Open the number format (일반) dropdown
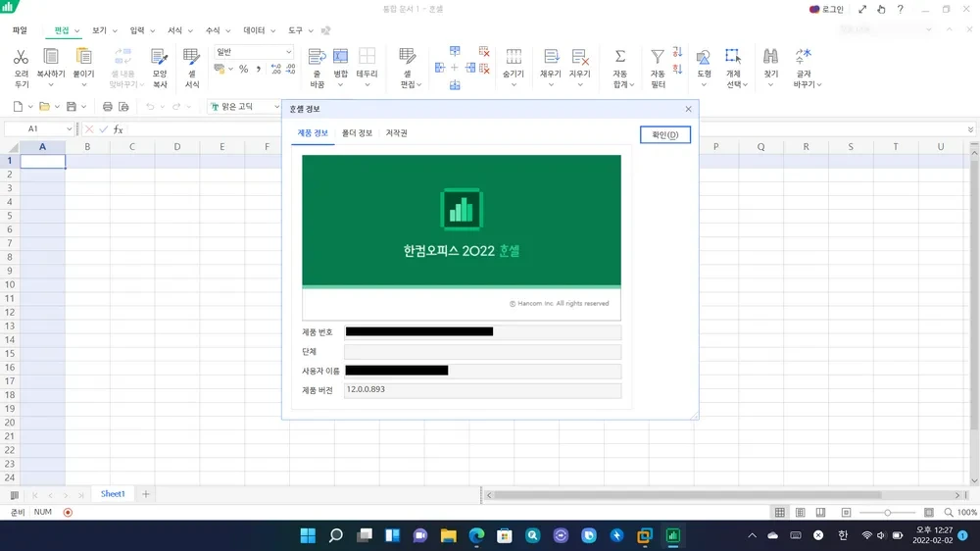 pyautogui.click(x=288, y=52)
